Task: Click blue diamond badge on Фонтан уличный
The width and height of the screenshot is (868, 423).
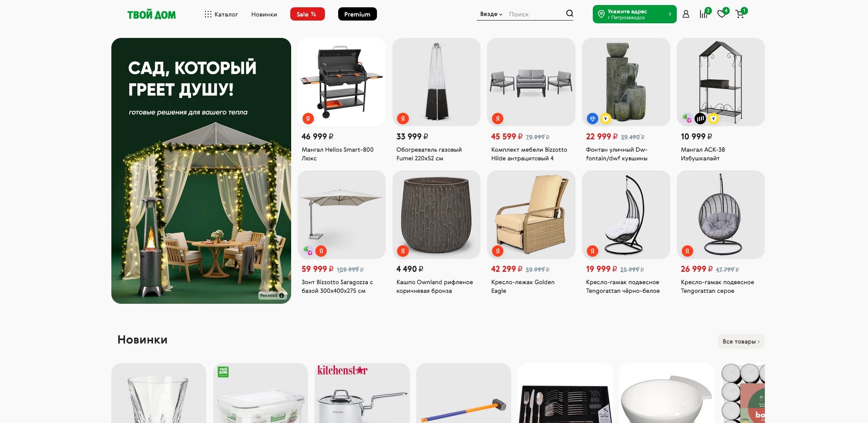Action: pos(592,119)
